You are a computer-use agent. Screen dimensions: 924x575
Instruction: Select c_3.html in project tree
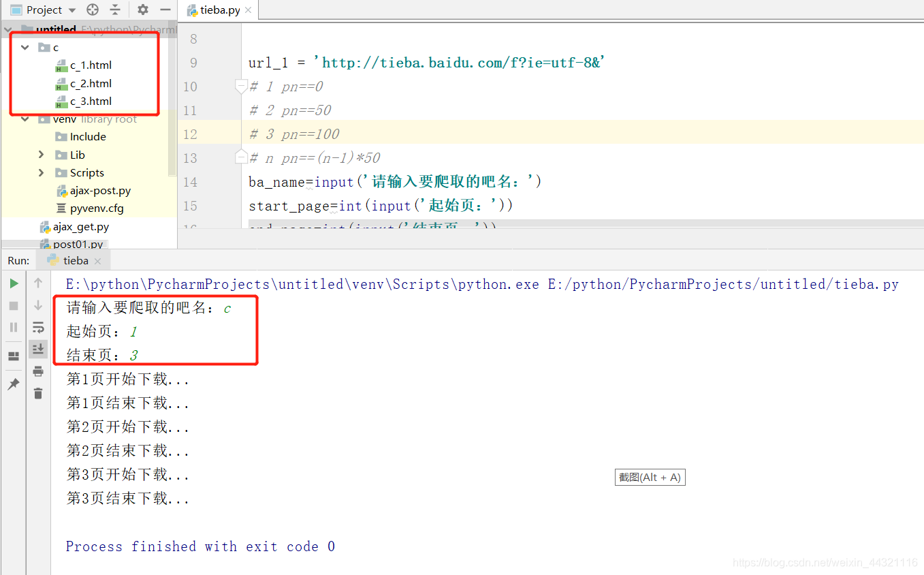(x=91, y=101)
